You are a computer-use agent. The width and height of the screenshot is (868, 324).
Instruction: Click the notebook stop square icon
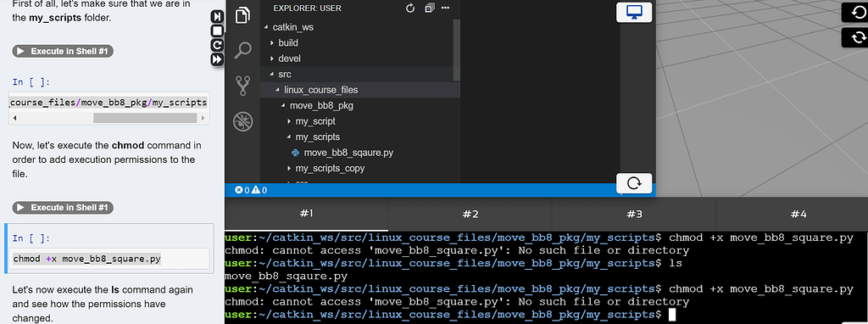pos(218,31)
